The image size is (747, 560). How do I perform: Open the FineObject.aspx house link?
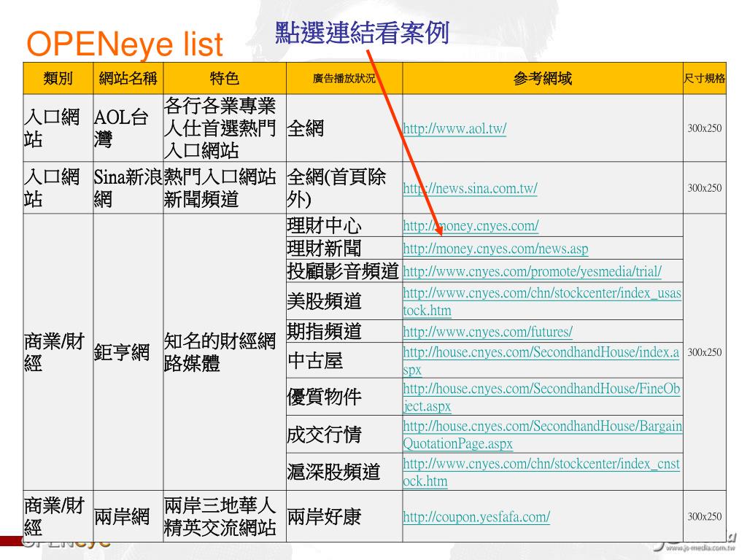(542, 397)
